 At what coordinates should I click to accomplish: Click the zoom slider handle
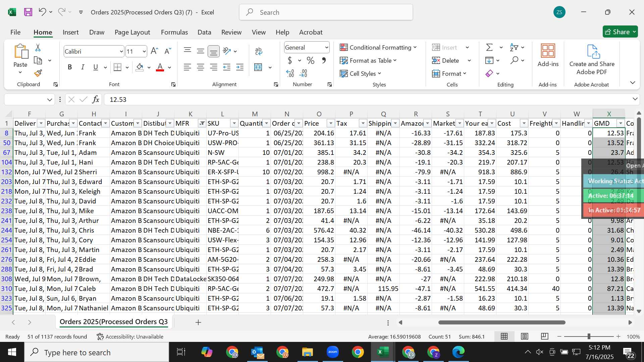pos(589,336)
